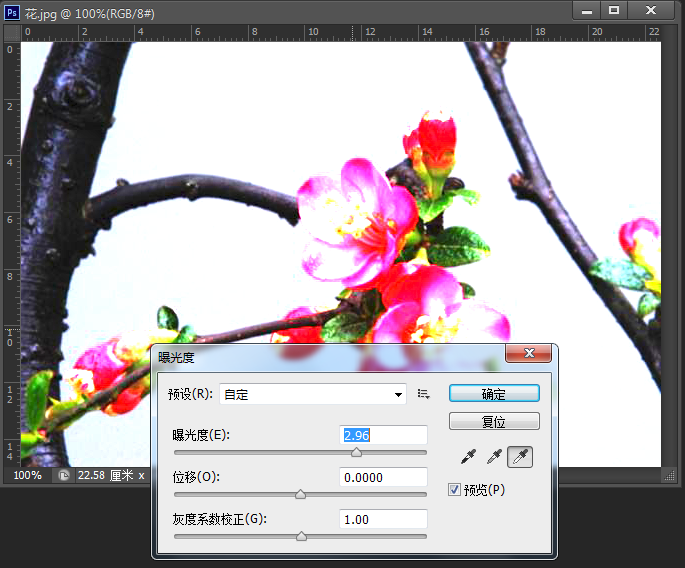This screenshot has height=568, width=685.
Task: Close the 曝光度 dialog with X
Action: [x=529, y=353]
